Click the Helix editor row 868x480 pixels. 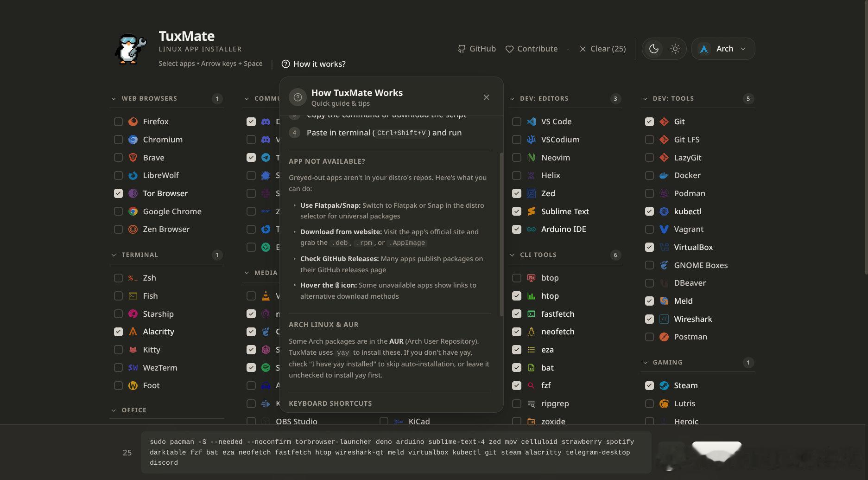[x=565, y=175]
